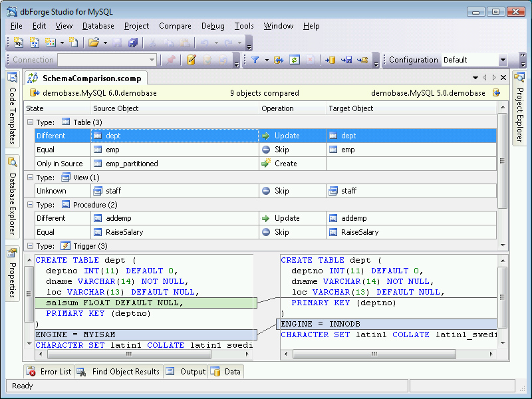Click the Skip operation for staff view

tap(292, 191)
